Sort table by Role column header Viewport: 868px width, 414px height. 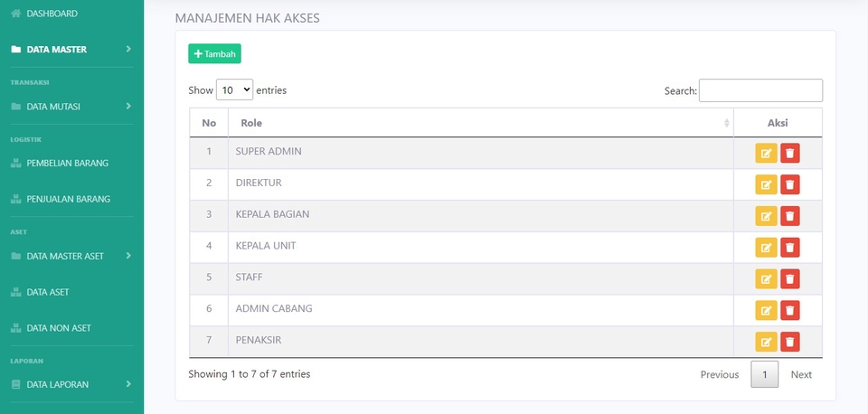coord(479,123)
